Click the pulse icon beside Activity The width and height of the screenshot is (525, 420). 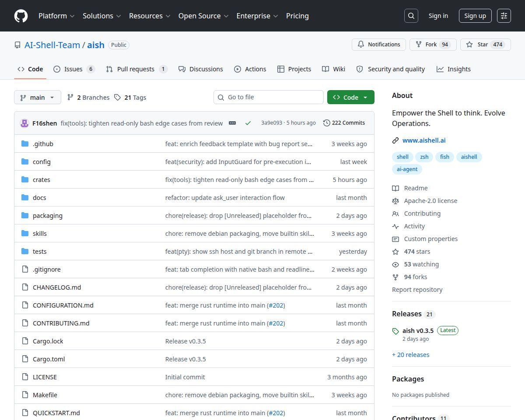point(395,226)
